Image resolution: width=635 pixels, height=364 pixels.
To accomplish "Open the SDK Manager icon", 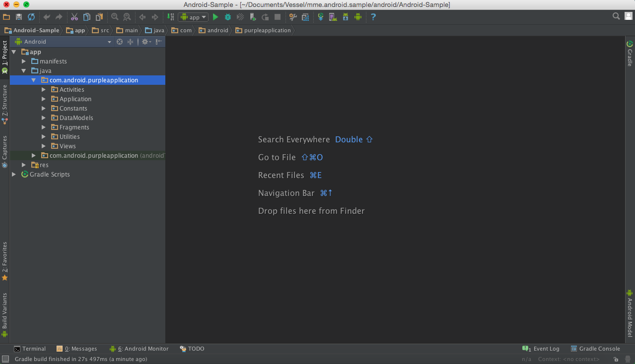I will click(346, 17).
